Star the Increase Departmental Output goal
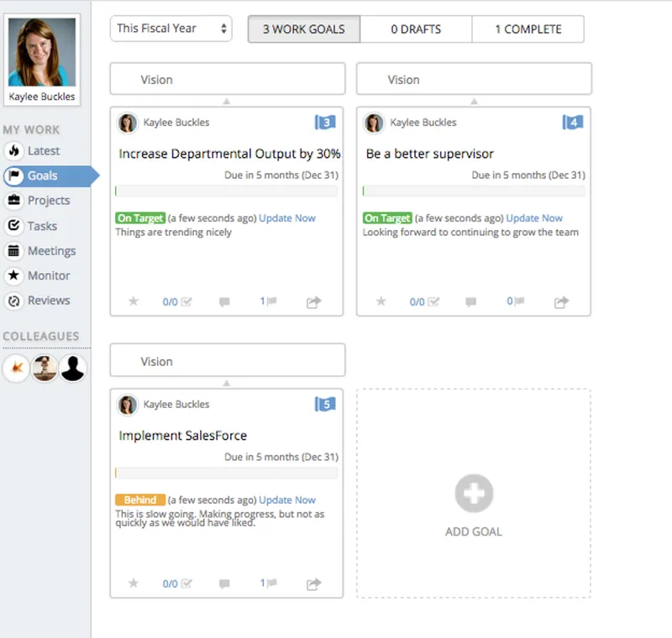 point(134,301)
